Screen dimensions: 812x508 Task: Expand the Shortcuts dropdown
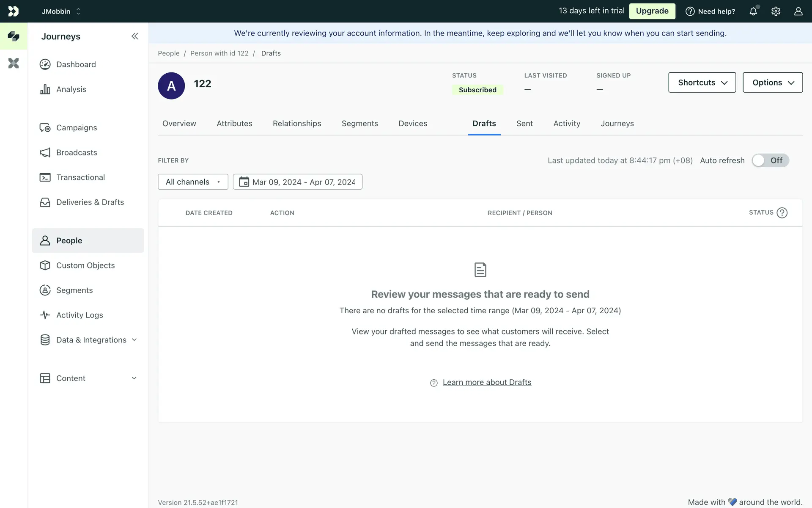pos(702,83)
